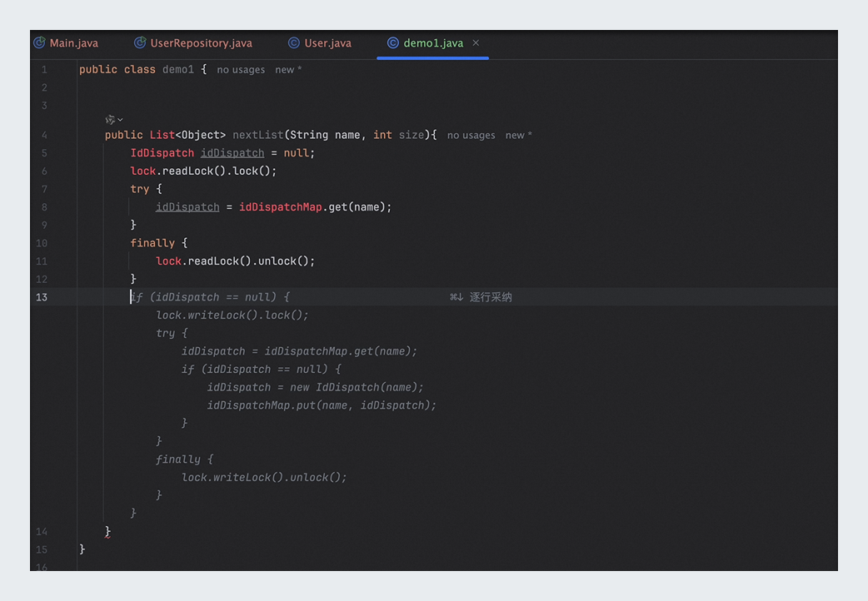Click the 'String name' parameter
868x601 pixels.
coord(325,135)
